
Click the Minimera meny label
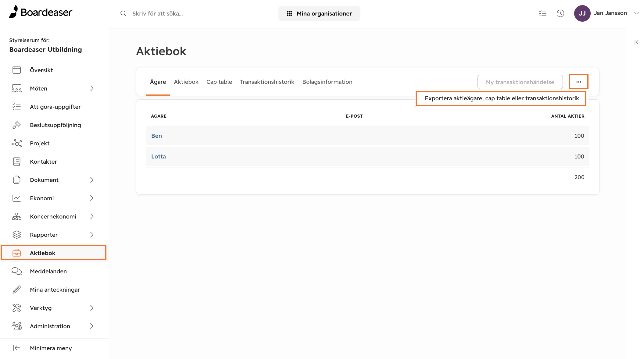(x=51, y=348)
